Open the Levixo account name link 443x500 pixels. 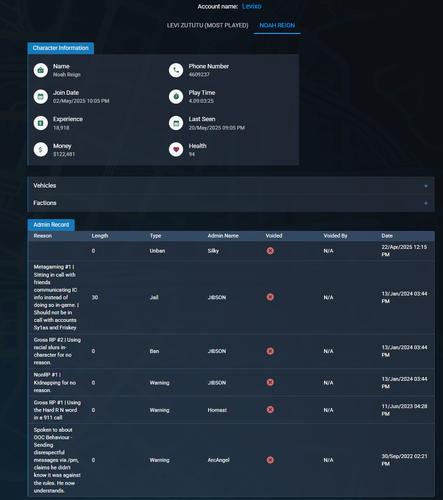pos(251,6)
